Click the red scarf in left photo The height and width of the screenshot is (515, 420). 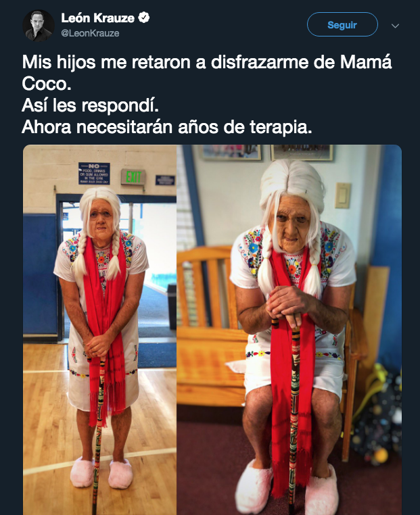click(x=105, y=328)
